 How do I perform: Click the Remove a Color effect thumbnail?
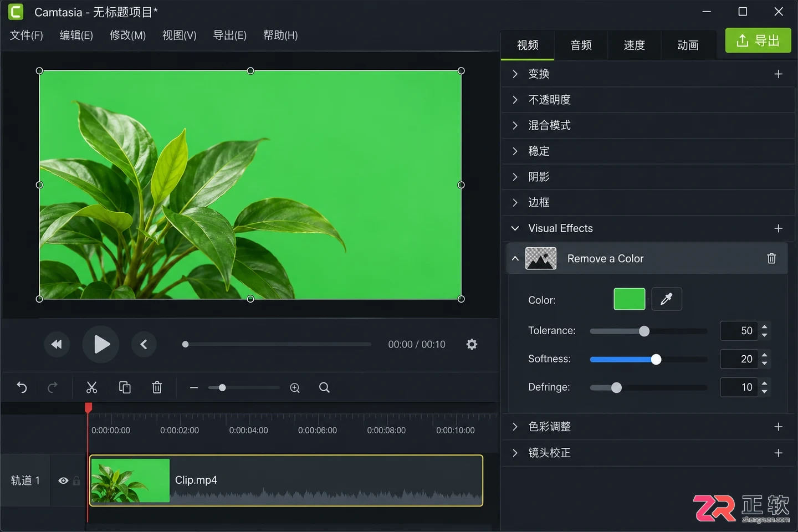(541, 258)
